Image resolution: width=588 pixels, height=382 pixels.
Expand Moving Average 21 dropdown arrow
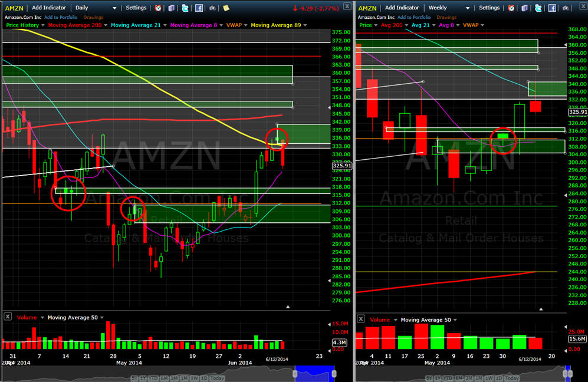pyautogui.click(x=165, y=25)
